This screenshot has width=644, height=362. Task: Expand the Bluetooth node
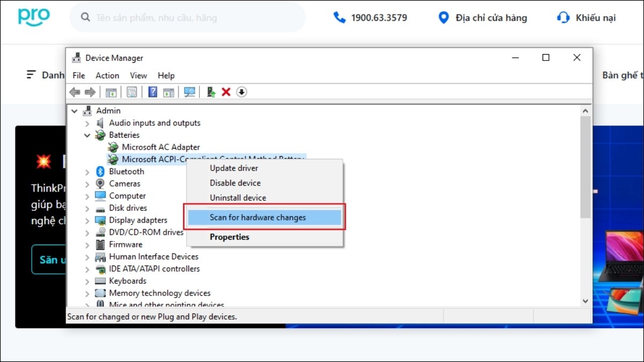[x=87, y=172]
